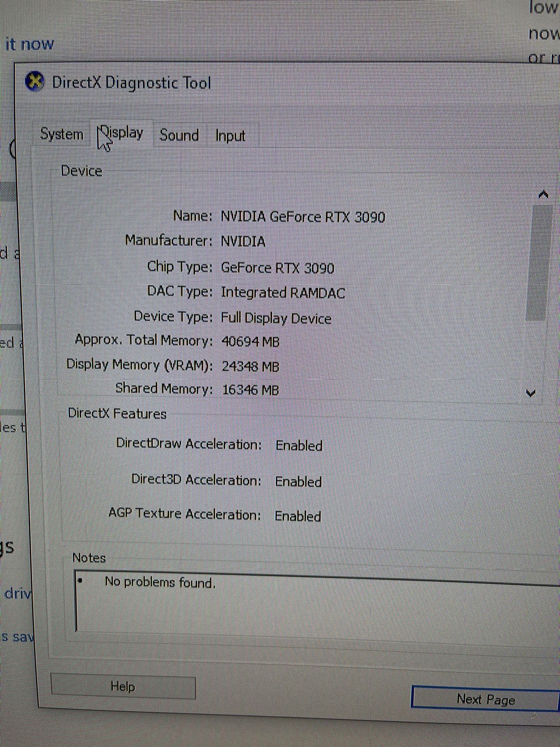Screen dimensions: 560x747
Task: Click the Help button
Action: click(x=123, y=687)
